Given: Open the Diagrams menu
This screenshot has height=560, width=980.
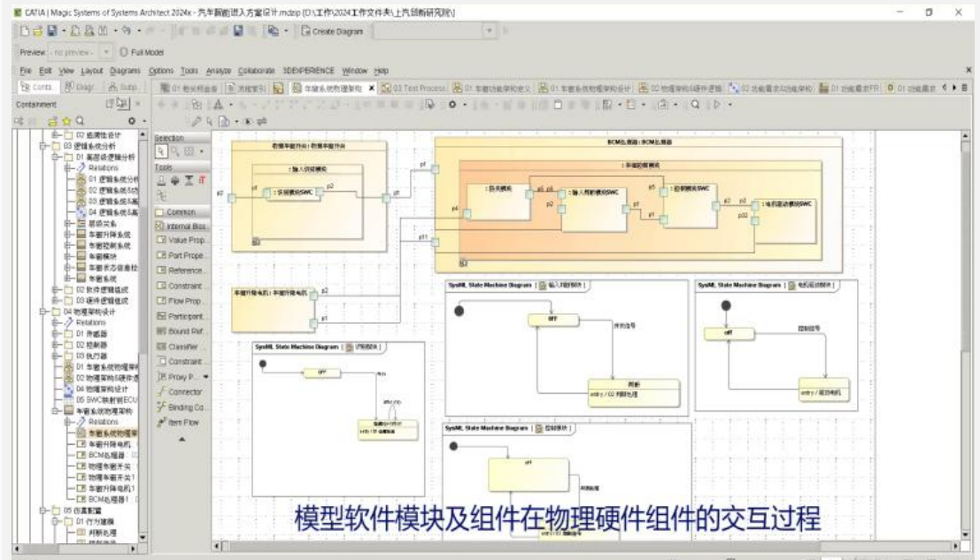Looking at the screenshot, I should pos(127,70).
